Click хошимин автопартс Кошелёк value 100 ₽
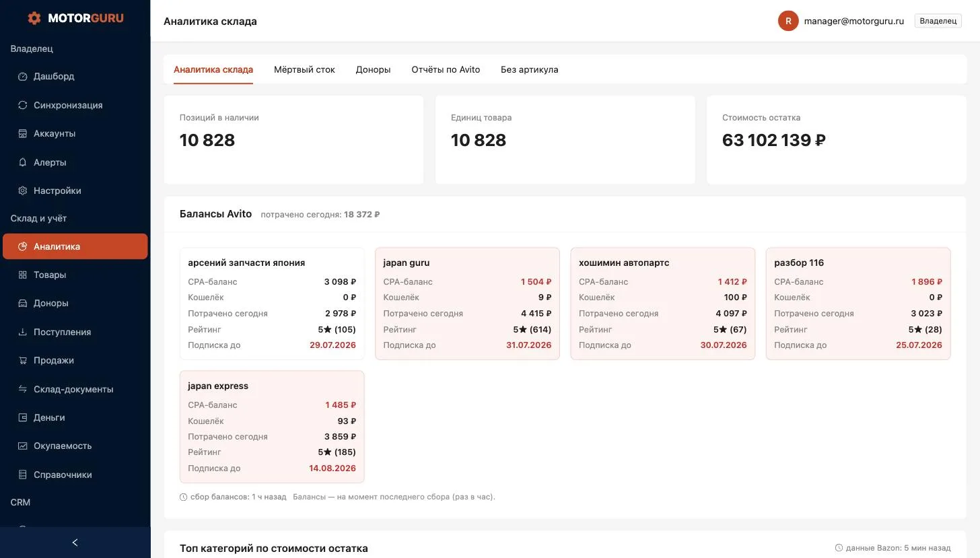Viewport: 980px width, 558px height. click(x=736, y=298)
